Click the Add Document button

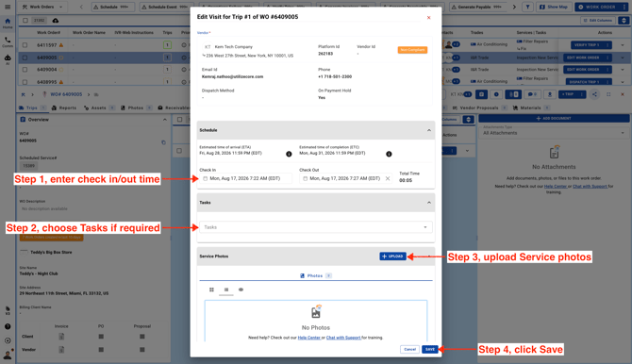point(554,118)
